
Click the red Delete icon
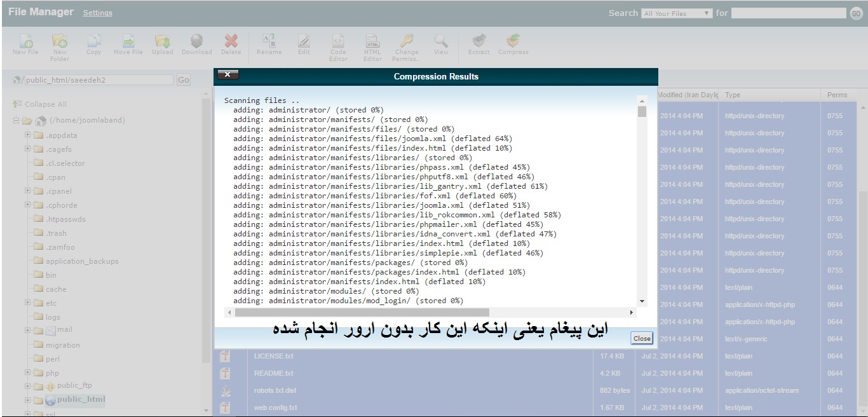pyautogui.click(x=231, y=42)
